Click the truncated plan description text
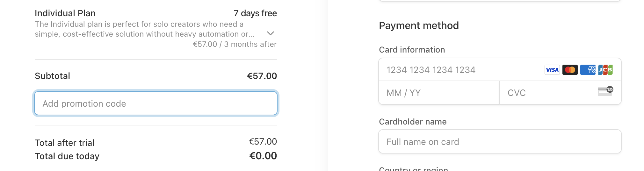Viewport: 644px width, 171px height. point(145,29)
